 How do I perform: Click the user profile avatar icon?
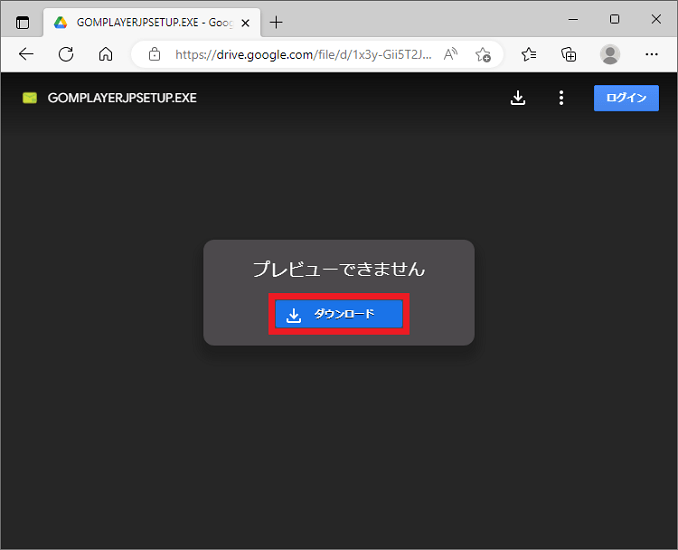[610, 54]
